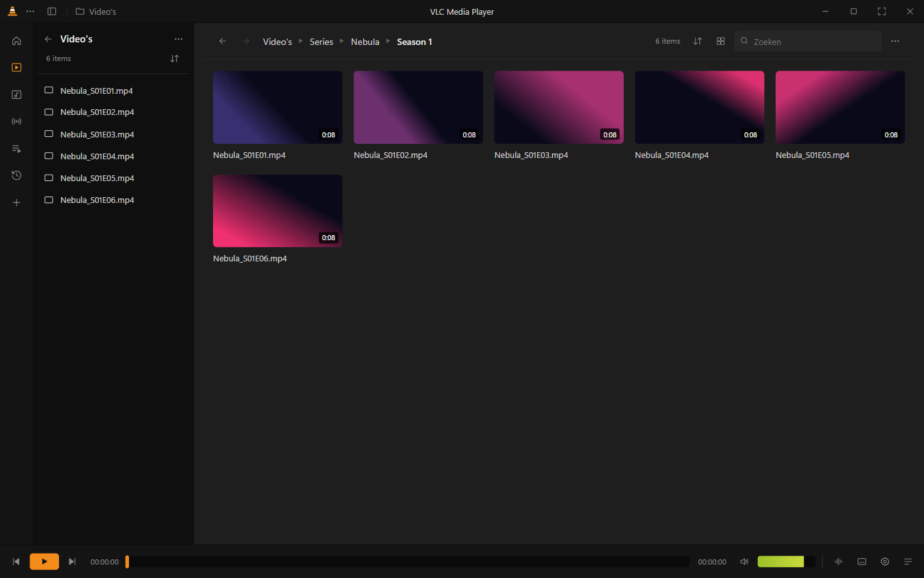Tick the checkbox for Nebula_S01E01.mp4
924x578 pixels.
tap(49, 91)
